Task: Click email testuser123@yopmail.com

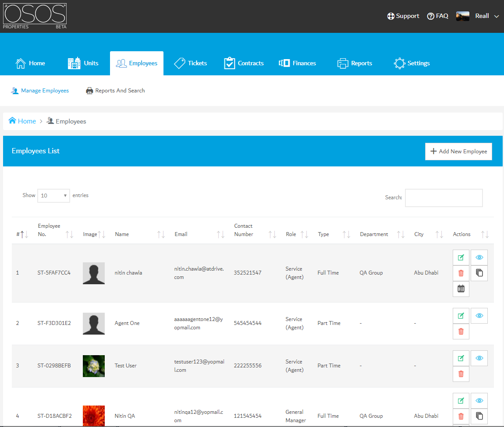Action: click(199, 366)
